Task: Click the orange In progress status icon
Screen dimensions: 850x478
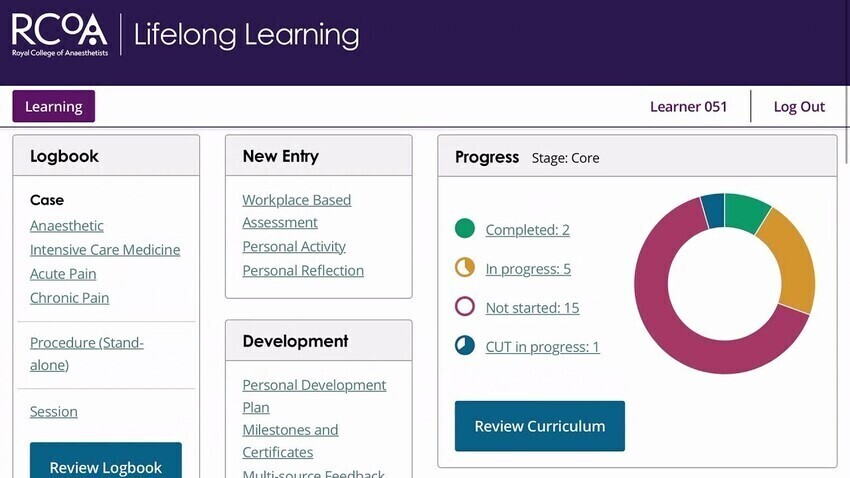Action: (465, 268)
